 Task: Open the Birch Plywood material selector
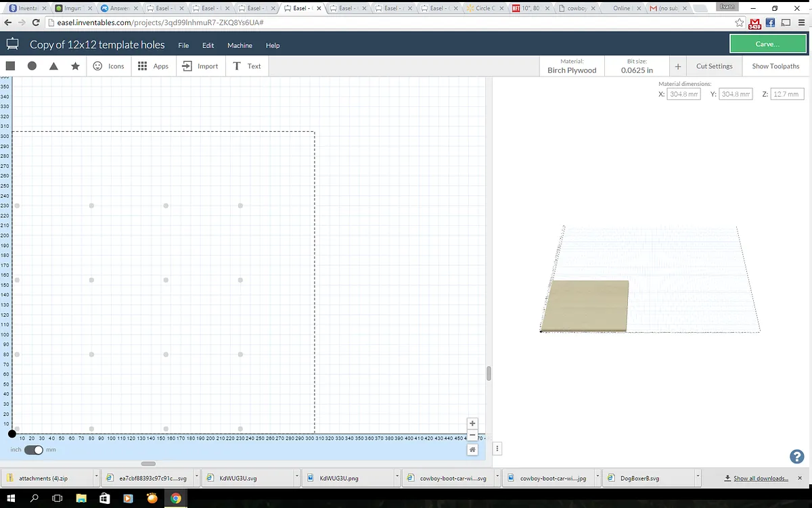pyautogui.click(x=572, y=66)
